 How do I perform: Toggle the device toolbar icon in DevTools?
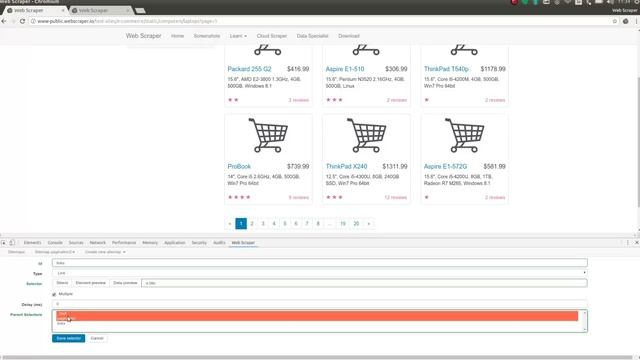point(12,242)
